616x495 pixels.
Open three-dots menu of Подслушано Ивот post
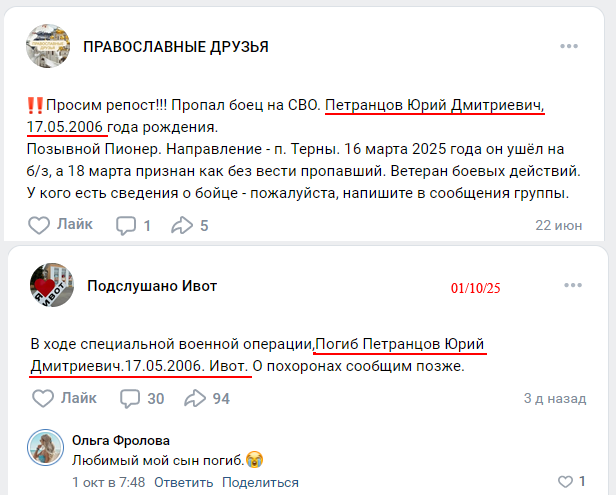pos(569,286)
